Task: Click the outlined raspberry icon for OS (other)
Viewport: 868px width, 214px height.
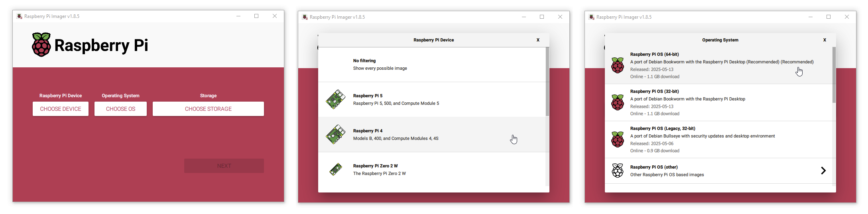Action: [618, 171]
